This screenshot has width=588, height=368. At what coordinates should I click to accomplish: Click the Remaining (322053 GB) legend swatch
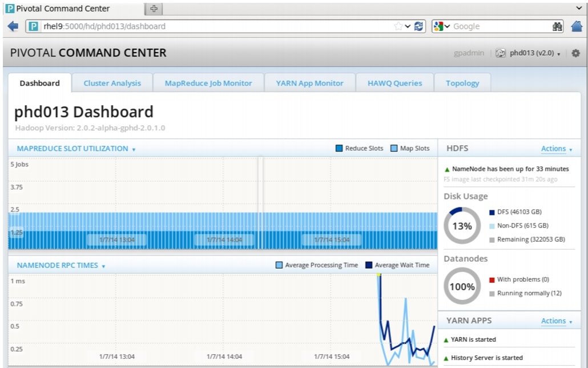coord(492,240)
